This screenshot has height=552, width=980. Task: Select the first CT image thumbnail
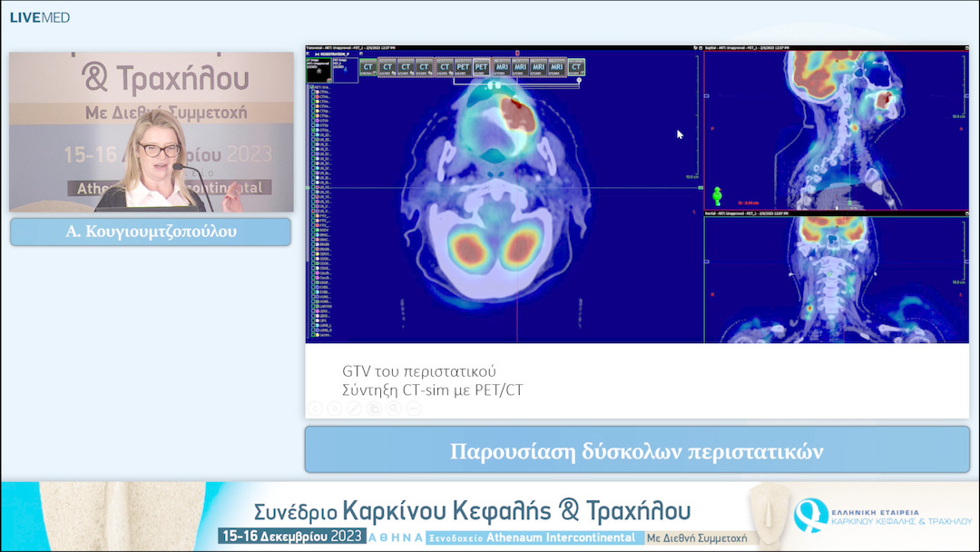(368, 66)
